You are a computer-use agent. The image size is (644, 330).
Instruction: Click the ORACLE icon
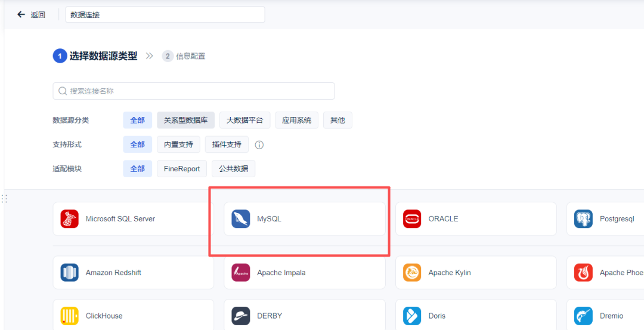pos(412,218)
